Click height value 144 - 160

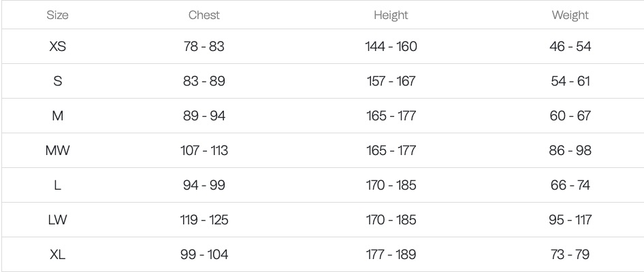click(x=391, y=46)
